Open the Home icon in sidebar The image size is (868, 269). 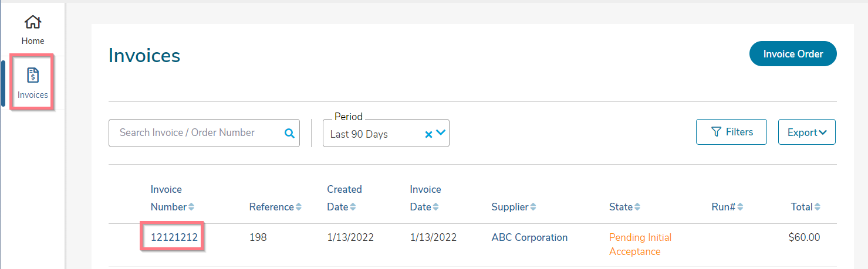(33, 22)
